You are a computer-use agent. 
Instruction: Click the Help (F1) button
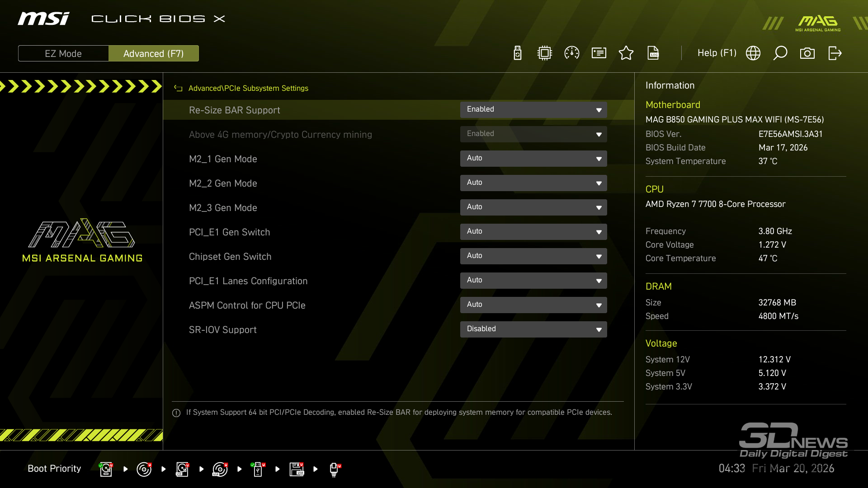coord(717,53)
